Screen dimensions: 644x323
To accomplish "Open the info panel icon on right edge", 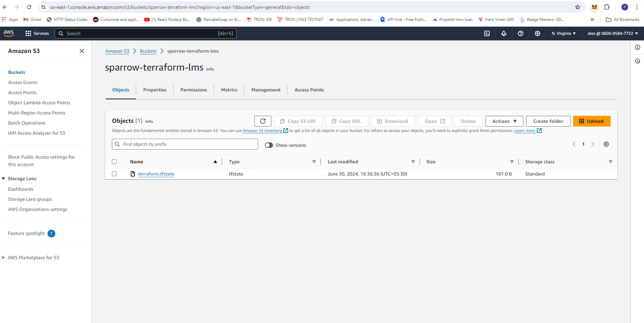I will pos(638,47).
